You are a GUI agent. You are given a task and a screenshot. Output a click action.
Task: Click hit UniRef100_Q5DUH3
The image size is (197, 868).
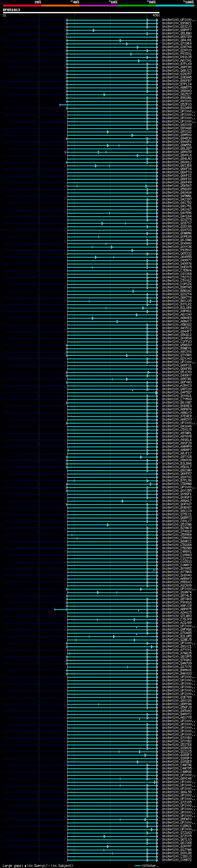tap(176, 91)
